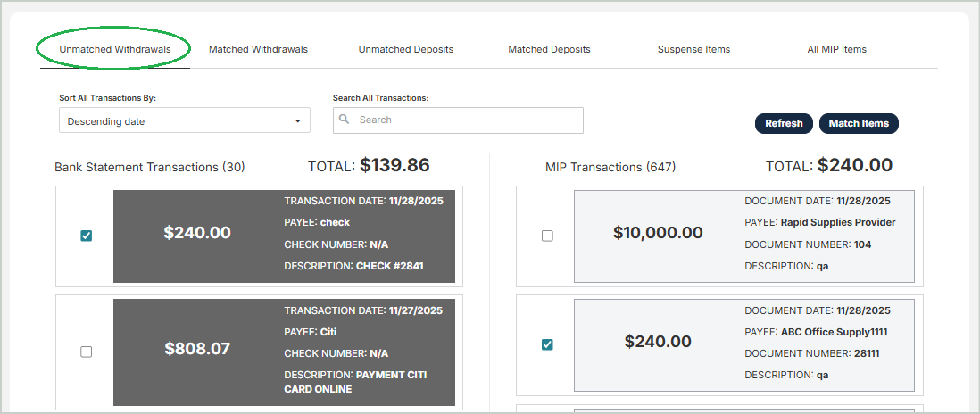Screen dimensions: 980x414
Task: Click the $240.00 check #2841 bank card
Action: coord(284,236)
